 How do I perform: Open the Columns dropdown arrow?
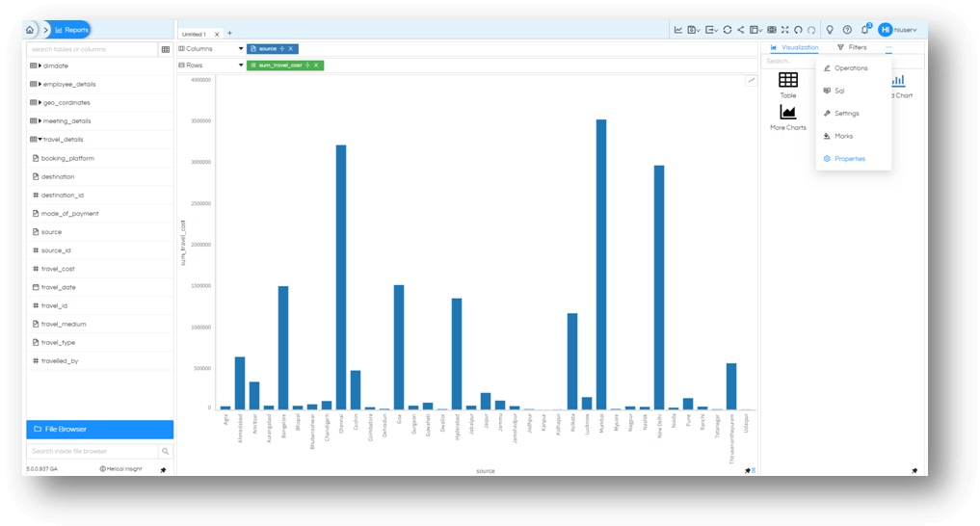point(241,49)
